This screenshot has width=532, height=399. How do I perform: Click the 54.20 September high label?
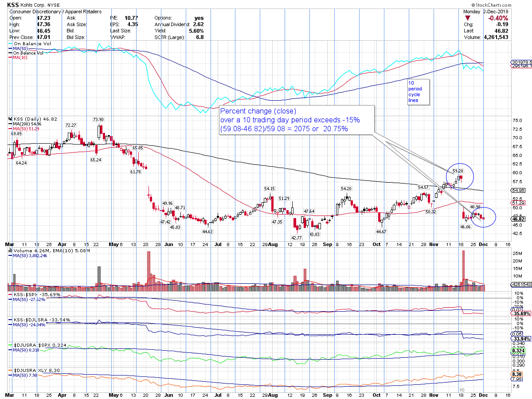tap(345, 188)
